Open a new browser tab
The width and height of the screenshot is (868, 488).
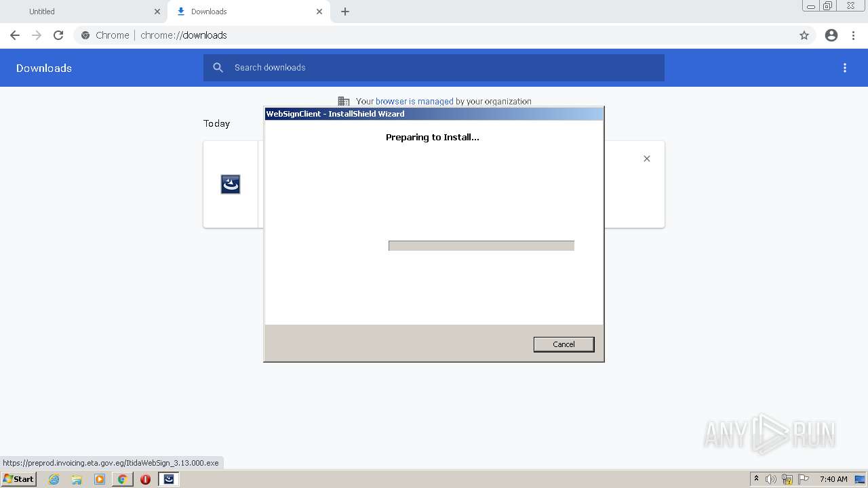(345, 12)
